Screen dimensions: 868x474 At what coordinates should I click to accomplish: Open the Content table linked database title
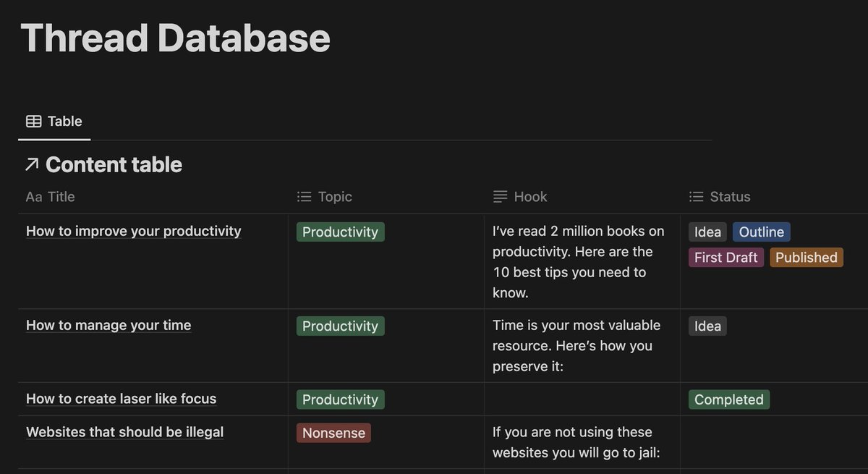(x=114, y=165)
